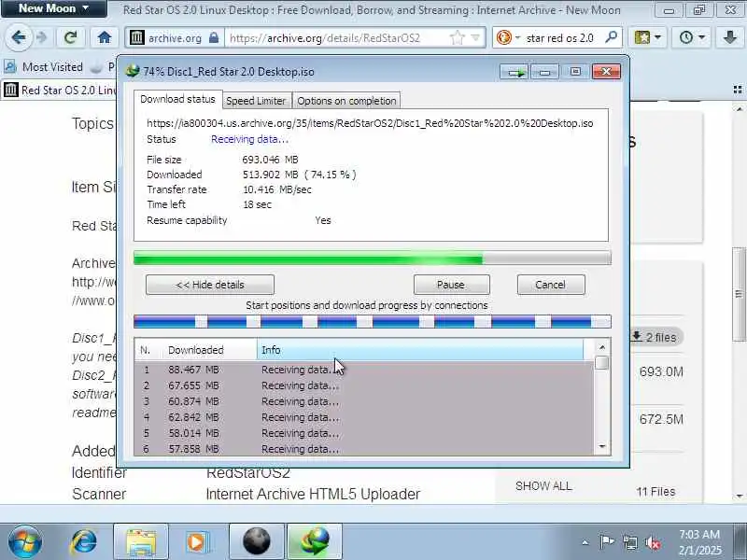The width and height of the screenshot is (747, 560).
Task: Select connection 4 row with 62.842 MB
Action: tap(364, 417)
